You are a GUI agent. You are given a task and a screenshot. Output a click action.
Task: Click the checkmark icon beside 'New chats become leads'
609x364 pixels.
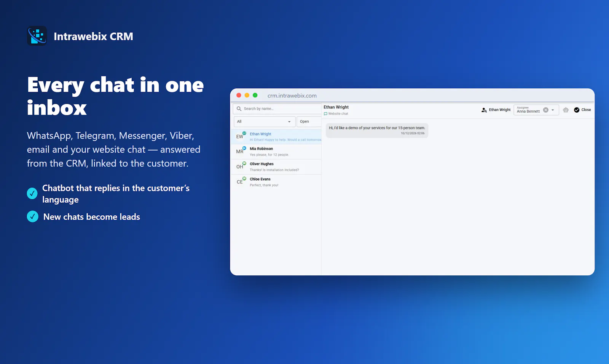pyautogui.click(x=33, y=216)
